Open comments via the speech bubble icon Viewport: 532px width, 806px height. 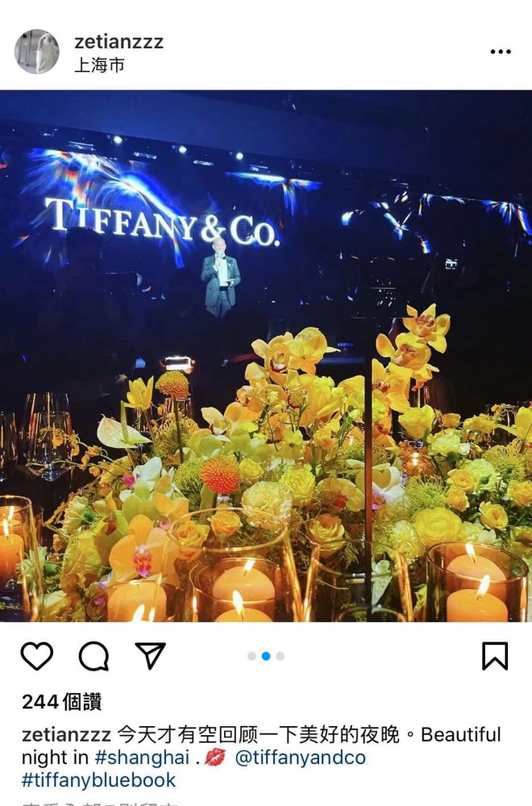point(94,656)
